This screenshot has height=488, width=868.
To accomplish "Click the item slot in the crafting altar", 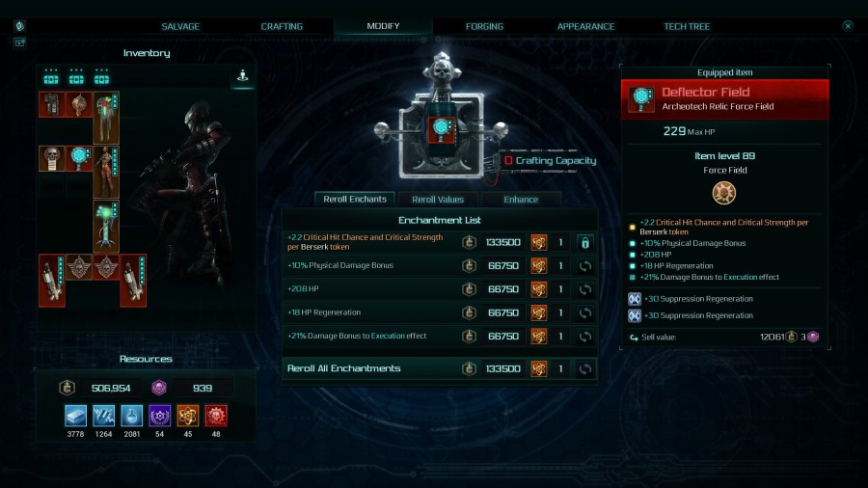I will click(441, 129).
